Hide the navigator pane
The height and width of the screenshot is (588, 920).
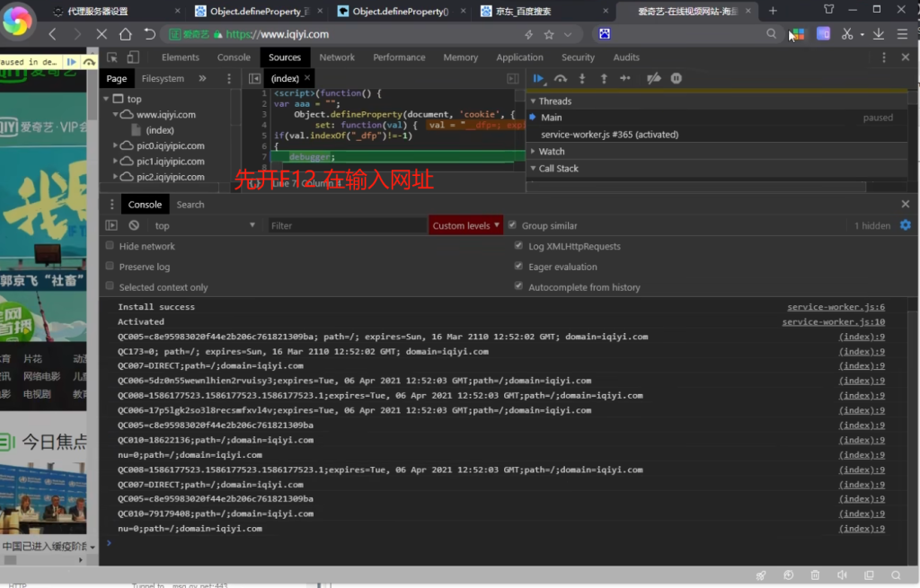(x=254, y=79)
